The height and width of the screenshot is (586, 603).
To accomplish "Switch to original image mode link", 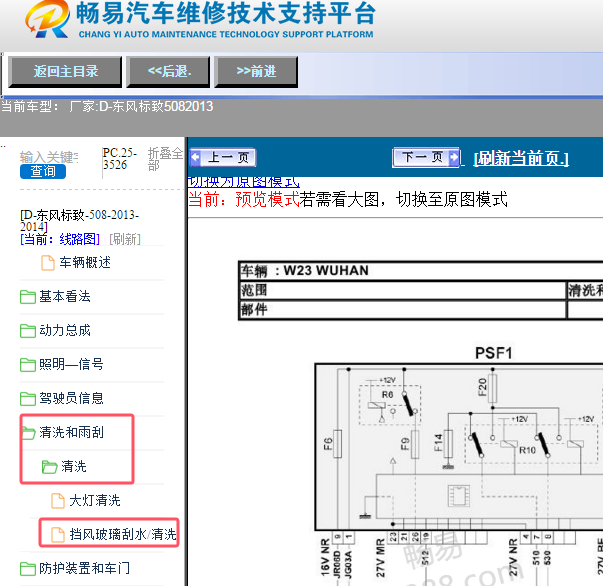I will click(243, 181).
